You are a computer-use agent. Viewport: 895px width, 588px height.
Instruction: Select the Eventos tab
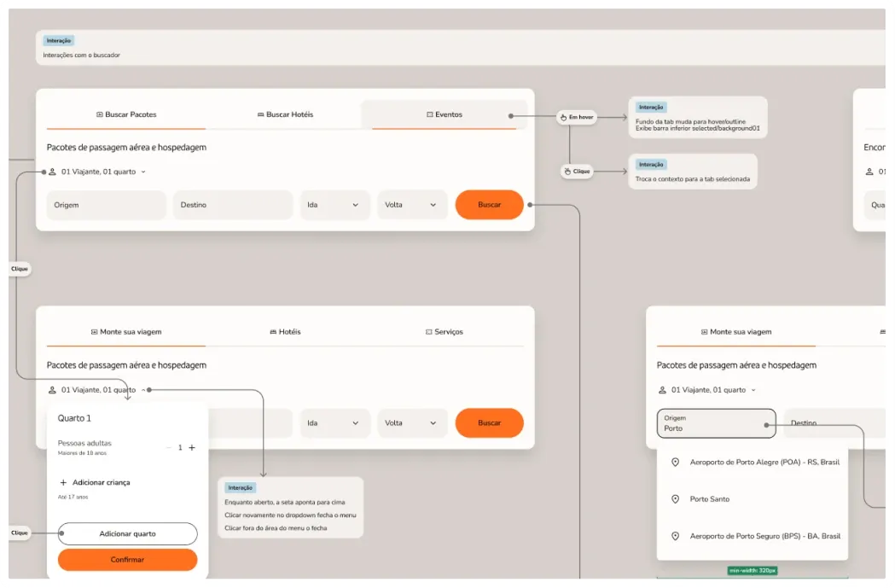coord(444,114)
